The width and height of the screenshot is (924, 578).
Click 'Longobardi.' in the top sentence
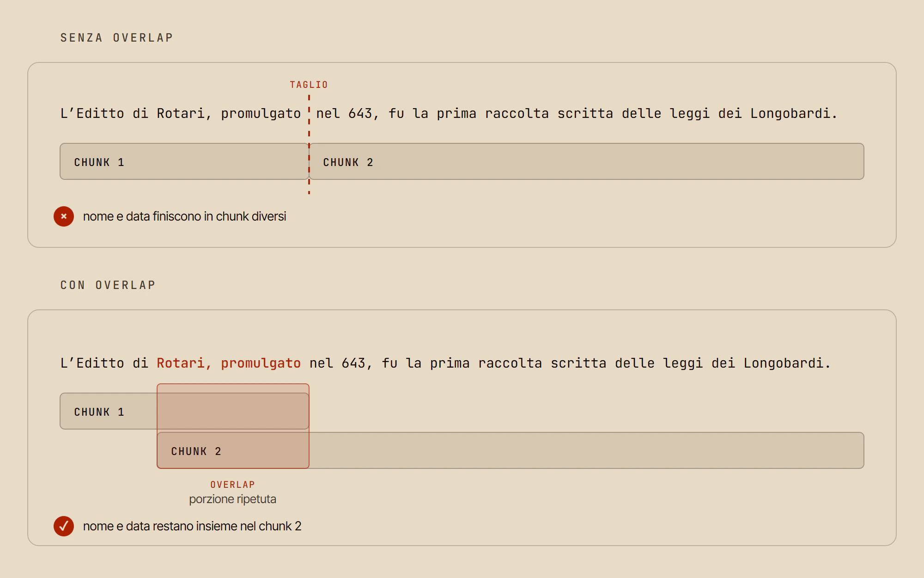(794, 113)
